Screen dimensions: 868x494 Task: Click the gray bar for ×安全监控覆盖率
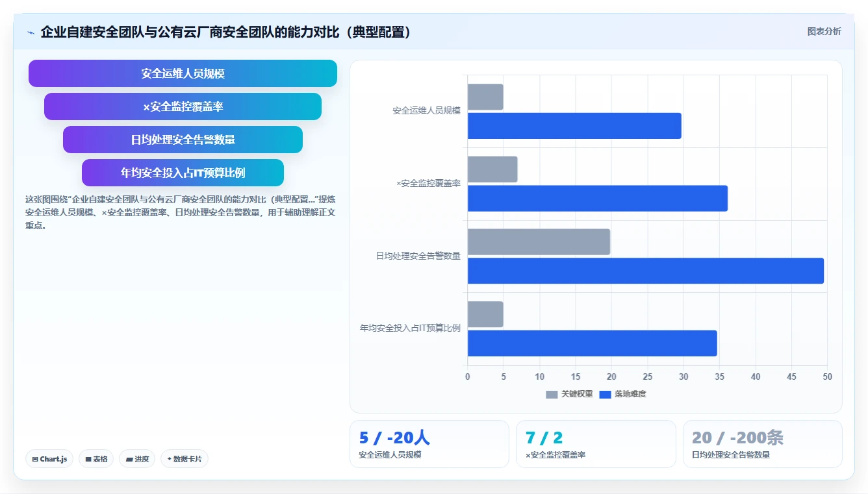coord(492,169)
